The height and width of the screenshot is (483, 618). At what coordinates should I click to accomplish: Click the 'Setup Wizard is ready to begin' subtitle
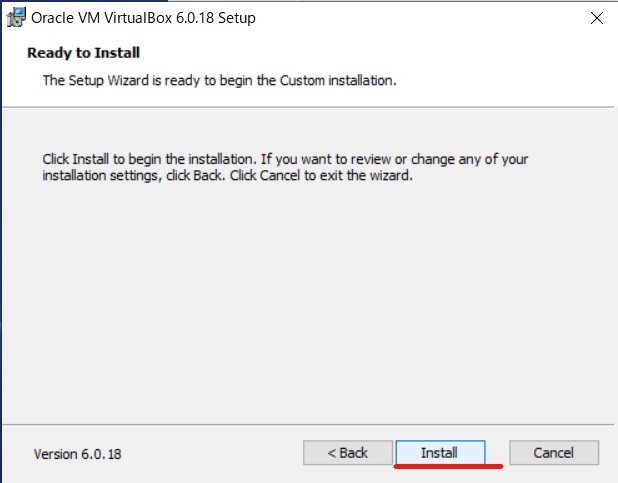pyautogui.click(x=220, y=80)
